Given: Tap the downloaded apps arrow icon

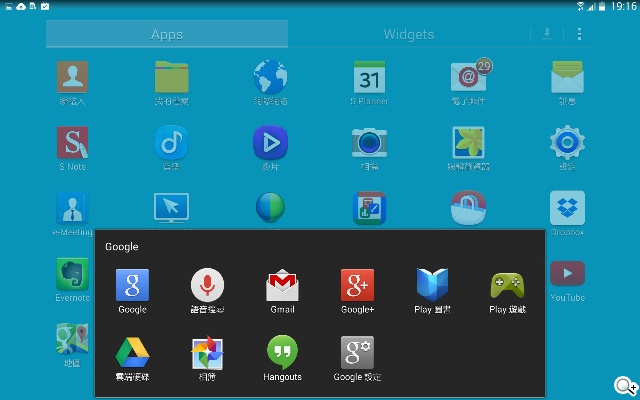Looking at the screenshot, I should [x=547, y=34].
